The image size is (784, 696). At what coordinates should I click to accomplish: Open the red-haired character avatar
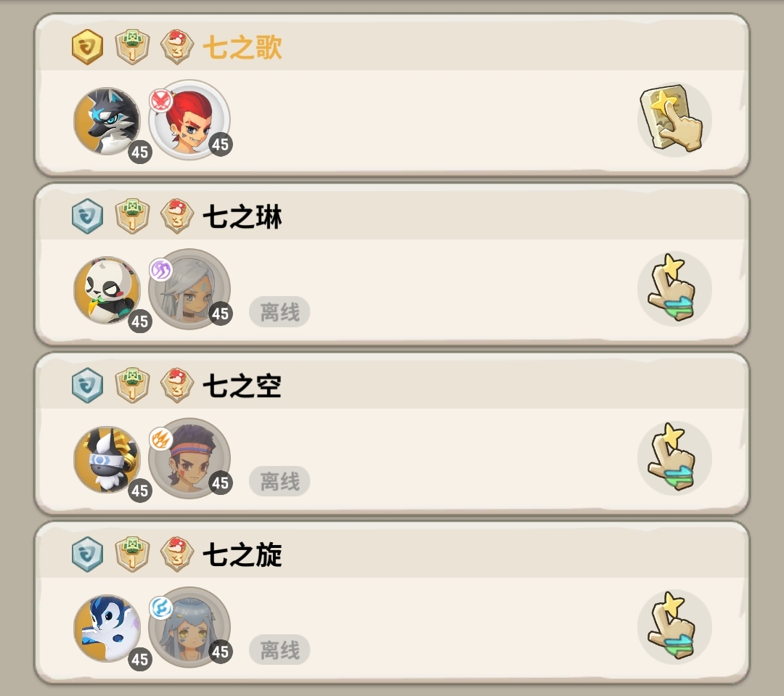pos(190,120)
